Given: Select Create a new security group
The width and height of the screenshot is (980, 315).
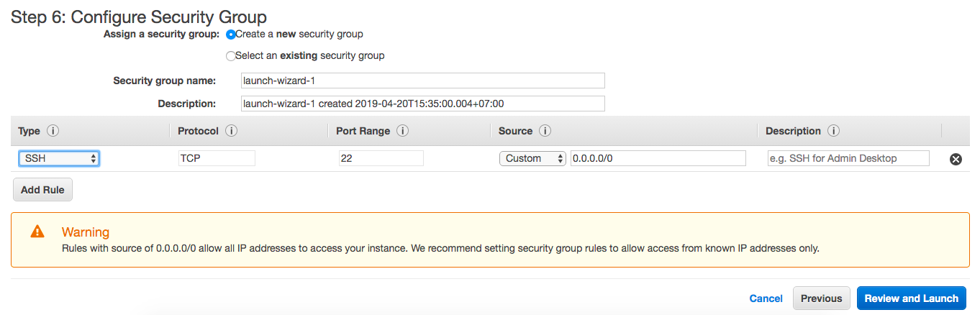Looking at the screenshot, I should pyautogui.click(x=231, y=34).
